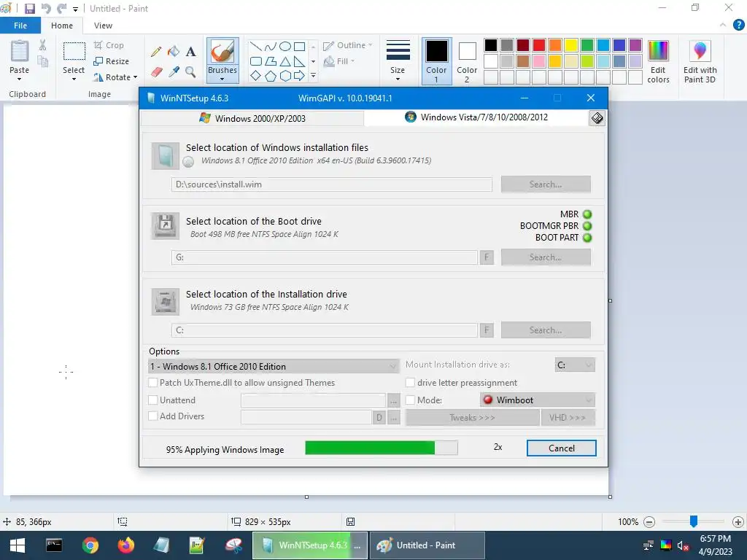The width and height of the screenshot is (747, 560).
Task: Click the Resize button in Image group
Action: [112, 61]
